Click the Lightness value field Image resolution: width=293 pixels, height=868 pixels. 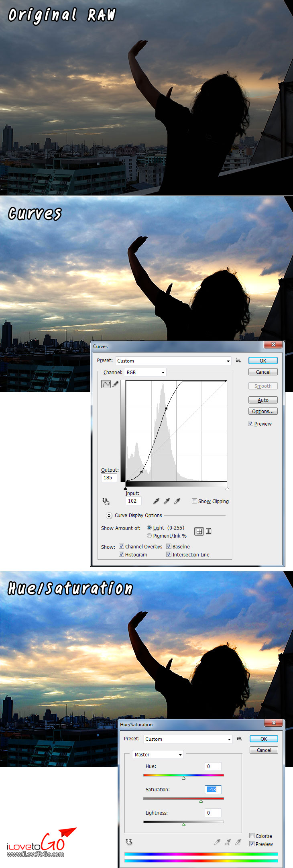point(213,813)
